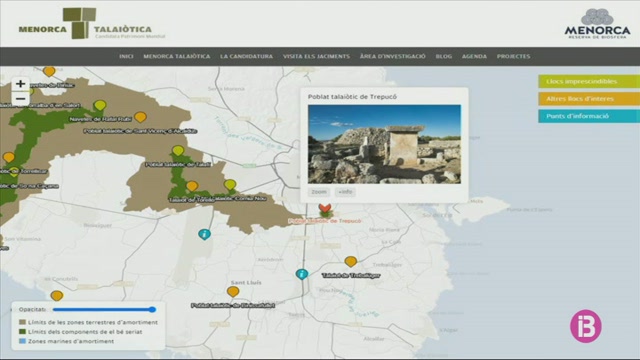The width and height of the screenshot is (640, 360).
Task: Adjust the Opacitat slider handle
Action: [x=152, y=309]
